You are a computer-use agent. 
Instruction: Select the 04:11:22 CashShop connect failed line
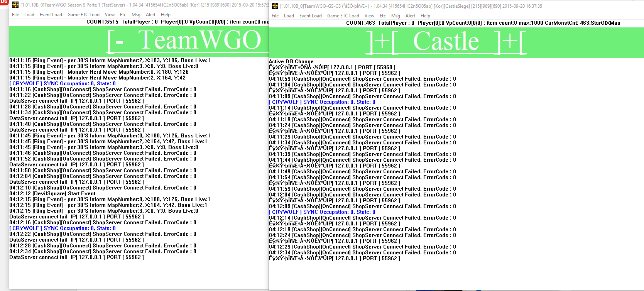pyautogui.click(x=103, y=95)
